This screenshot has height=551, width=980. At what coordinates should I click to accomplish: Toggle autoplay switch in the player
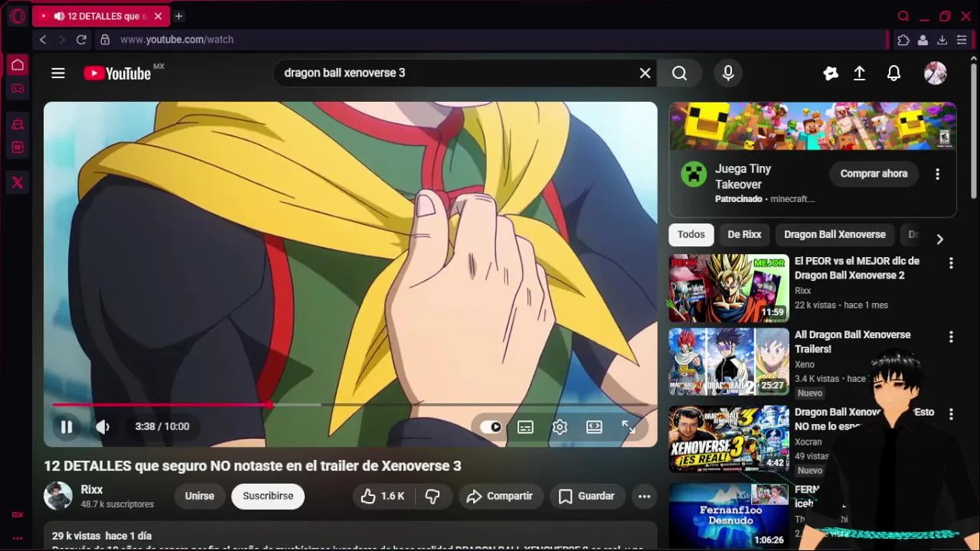tap(491, 427)
